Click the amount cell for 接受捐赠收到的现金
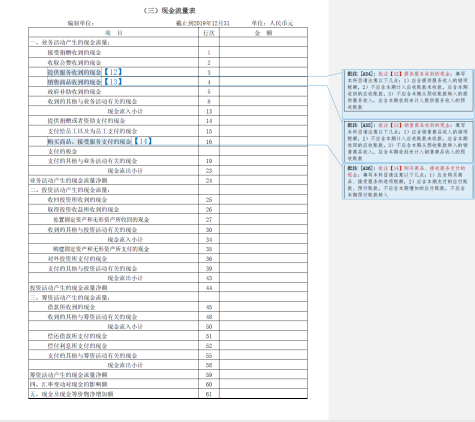 pos(263,52)
